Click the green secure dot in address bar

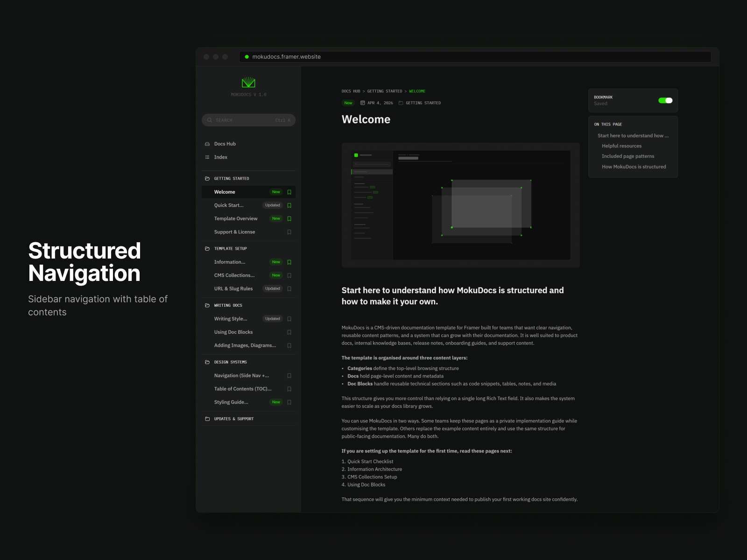[247, 57]
